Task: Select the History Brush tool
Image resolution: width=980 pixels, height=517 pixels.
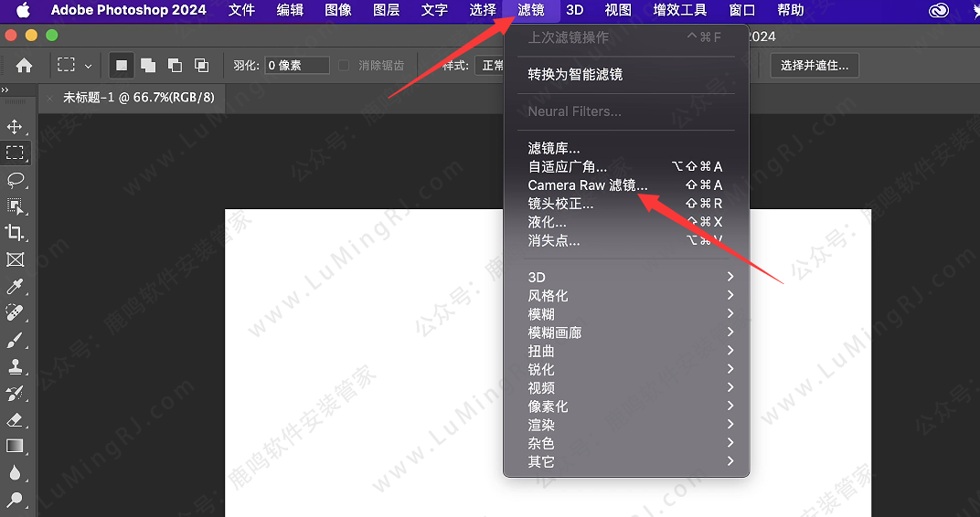Action: 15,393
